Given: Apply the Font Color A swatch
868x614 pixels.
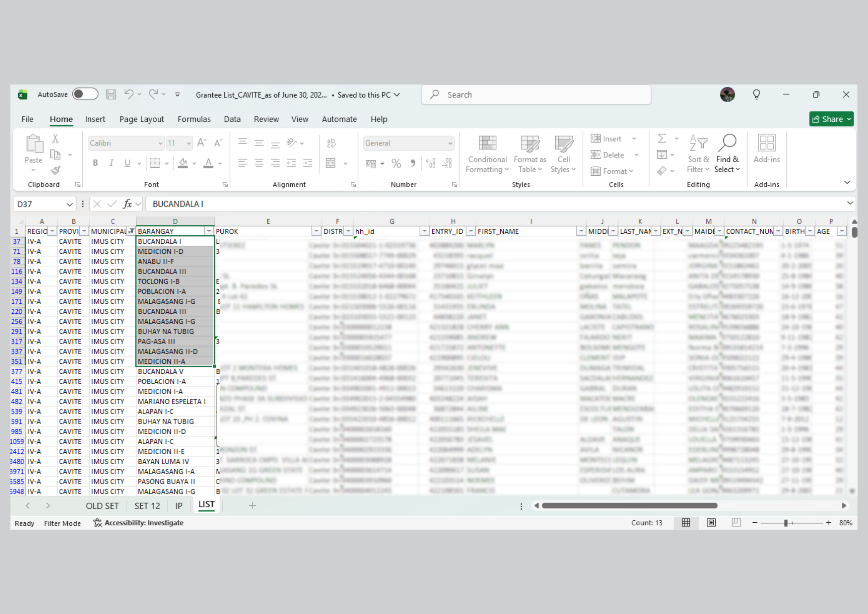Looking at the screenshot, I should 208,163.
